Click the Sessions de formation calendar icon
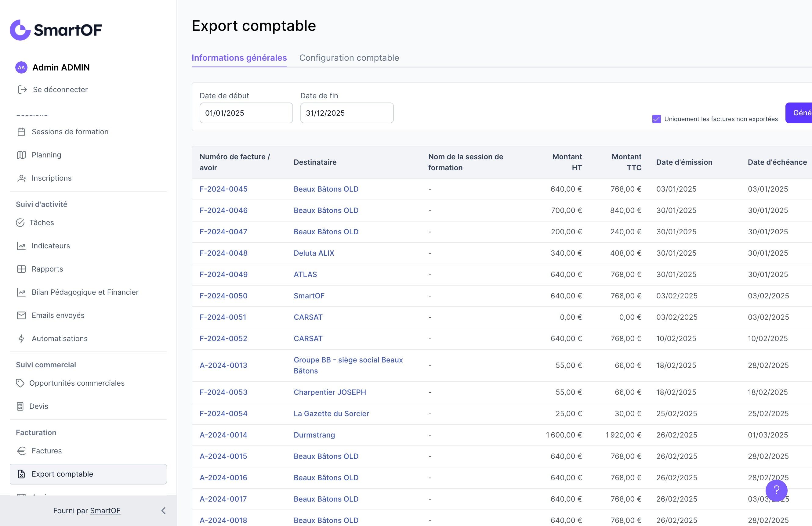812x526 pixels. (x=21, y=131)
